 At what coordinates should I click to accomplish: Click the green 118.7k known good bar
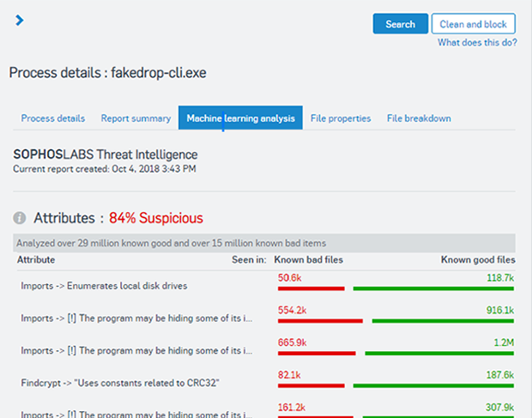[433, 289]
